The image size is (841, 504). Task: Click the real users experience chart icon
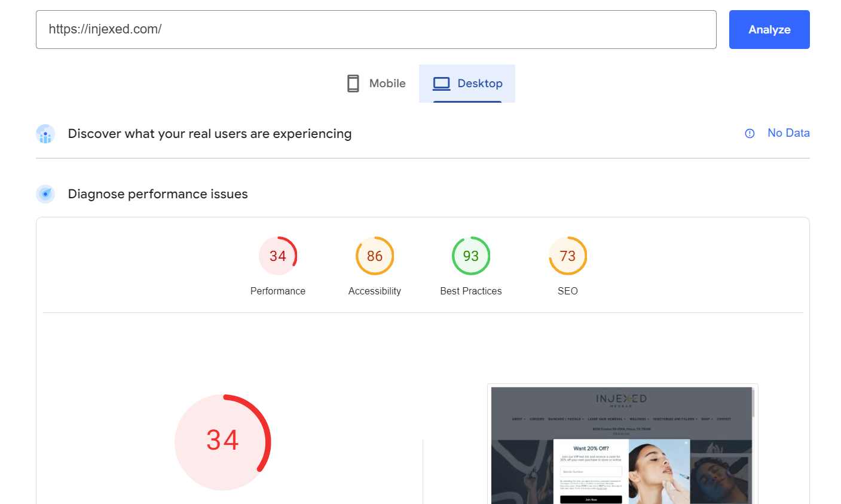[x=45, y=134]
